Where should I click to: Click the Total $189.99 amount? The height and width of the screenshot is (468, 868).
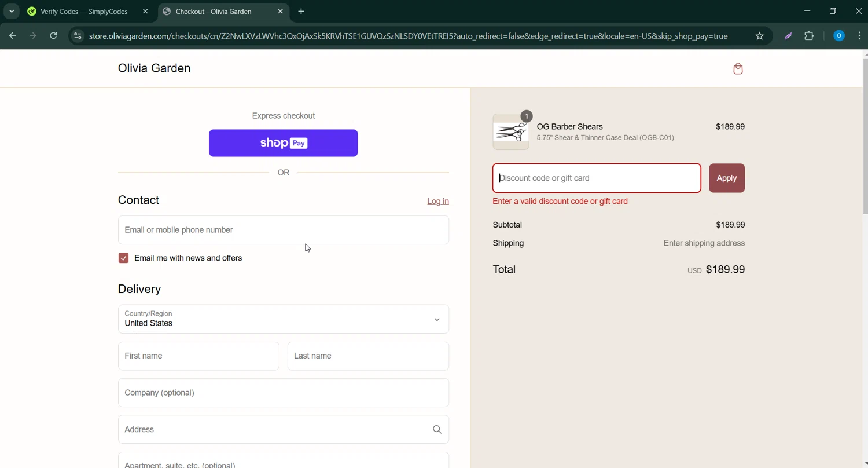point(725,269)
